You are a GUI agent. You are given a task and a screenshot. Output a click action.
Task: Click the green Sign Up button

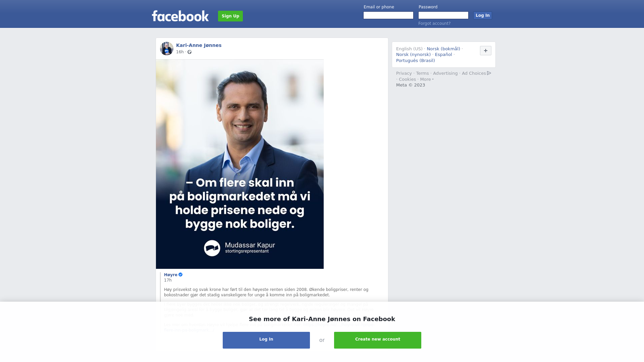(230, 16)
